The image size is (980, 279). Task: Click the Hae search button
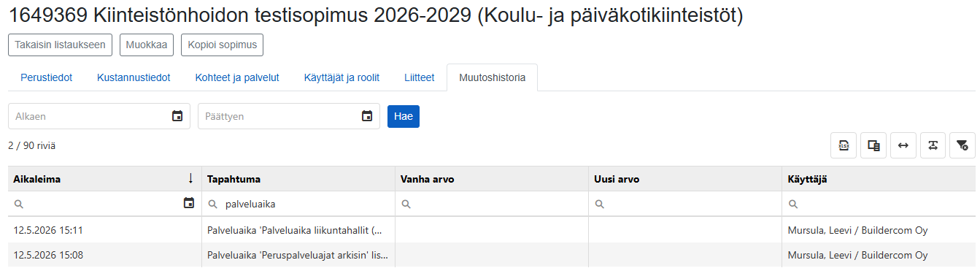tap(404, 116)
